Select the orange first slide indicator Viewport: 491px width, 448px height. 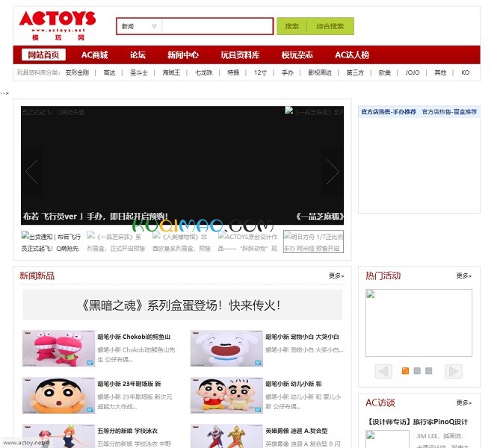point(405,371)
